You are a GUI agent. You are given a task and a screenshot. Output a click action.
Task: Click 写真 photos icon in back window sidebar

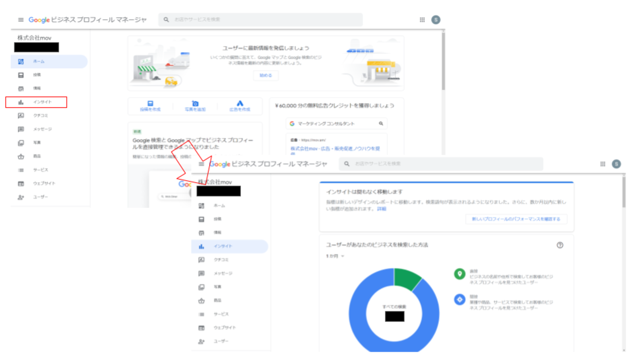21,143
